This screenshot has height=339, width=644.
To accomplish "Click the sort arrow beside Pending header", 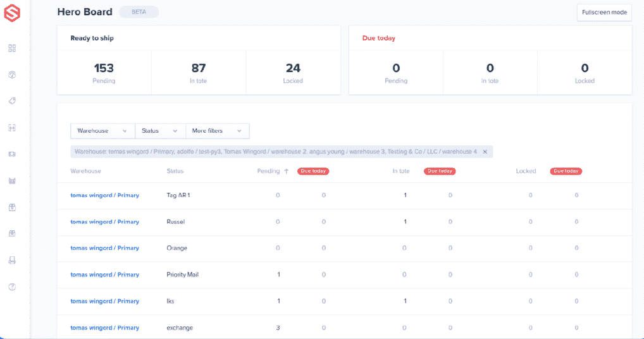I will point(287,171).
